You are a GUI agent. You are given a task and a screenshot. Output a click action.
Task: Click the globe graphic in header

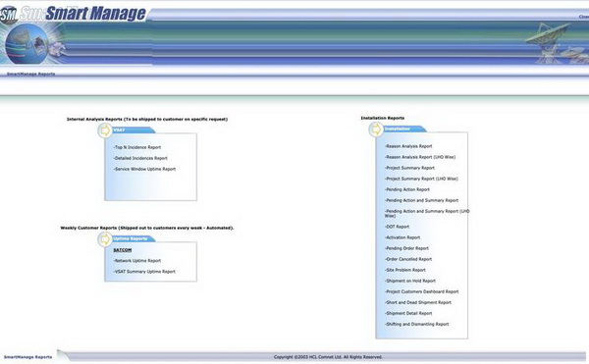click(27, 44)
